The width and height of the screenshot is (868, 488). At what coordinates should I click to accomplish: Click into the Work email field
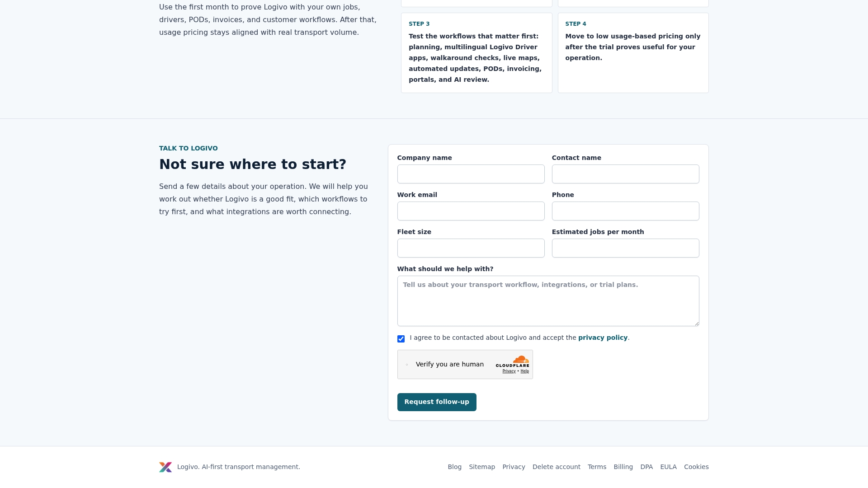(x=471, y=211)
